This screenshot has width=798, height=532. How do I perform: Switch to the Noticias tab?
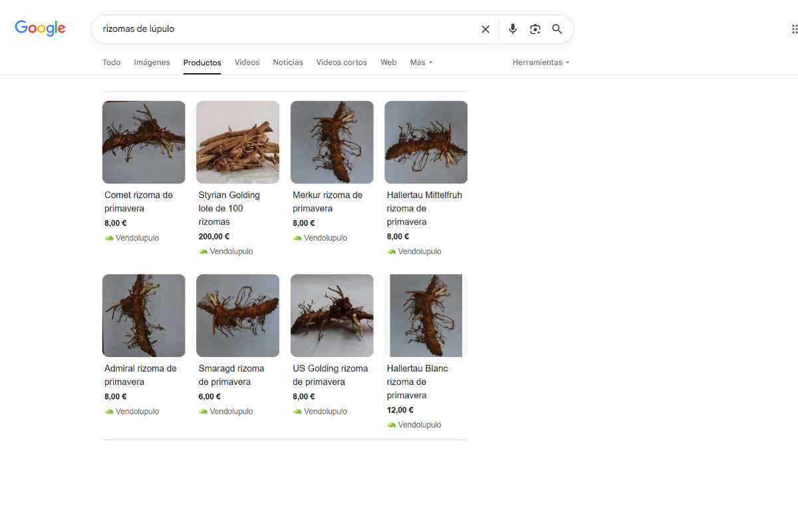(x=287, y=63)
